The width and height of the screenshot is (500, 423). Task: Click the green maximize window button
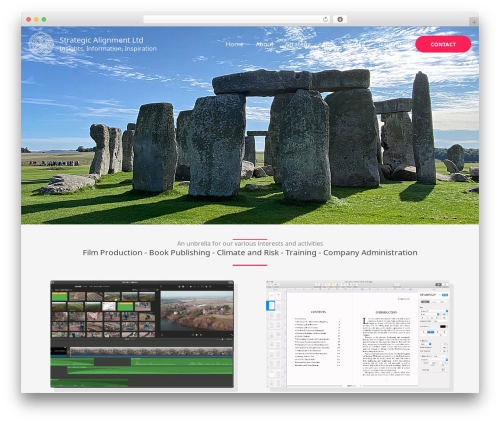click(44, 19)
